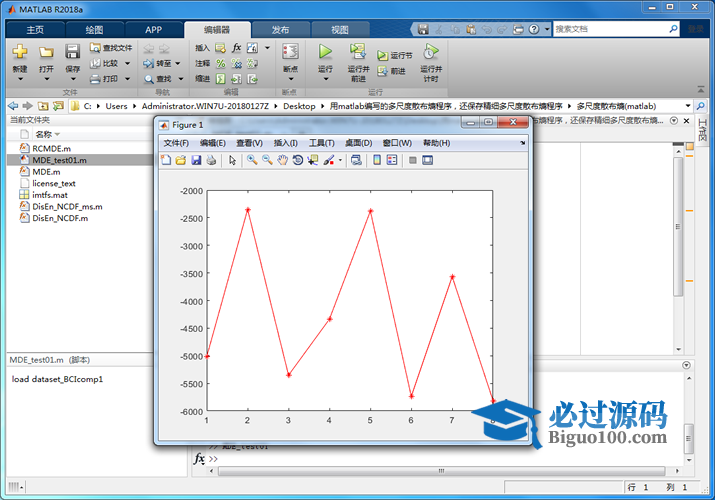715x500 pixels.
Task: Select the Data Cursor tool in Figure 1
Action: point(312,160)
